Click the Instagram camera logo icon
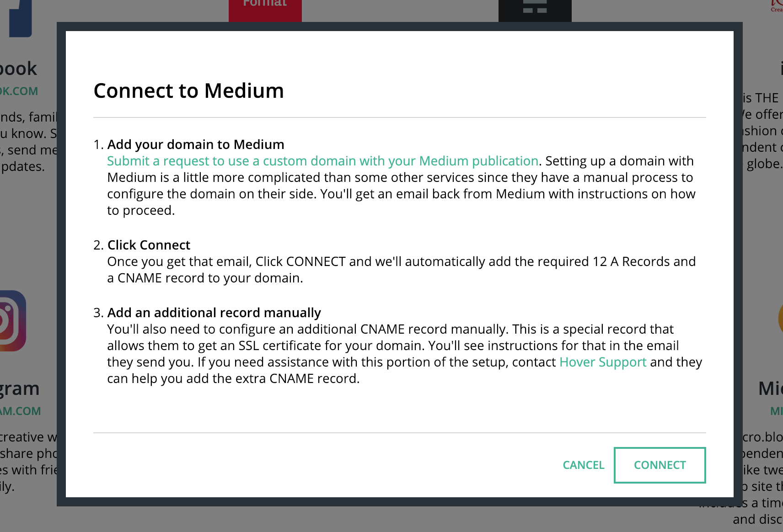This screenshot has height=532, width=783. (x=13, y=321)
